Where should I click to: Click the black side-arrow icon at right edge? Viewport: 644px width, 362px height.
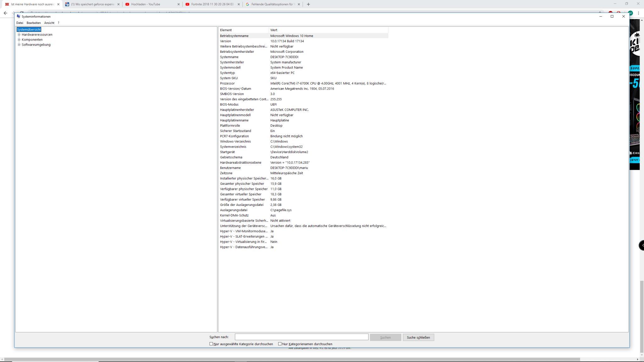(642, 245)
